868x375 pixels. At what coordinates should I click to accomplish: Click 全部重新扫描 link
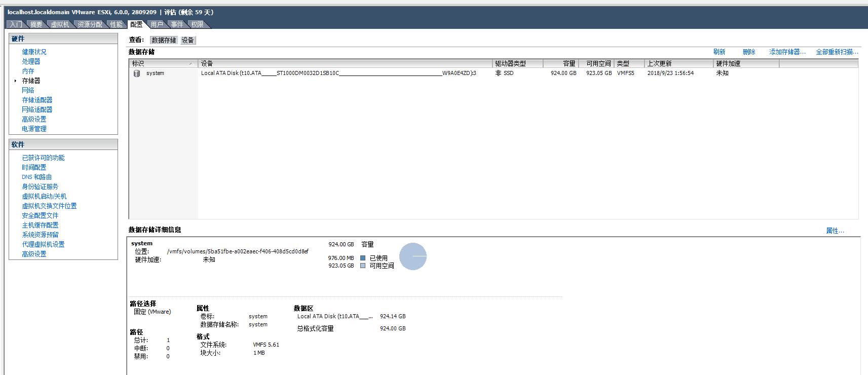click(x=837, y=52)
